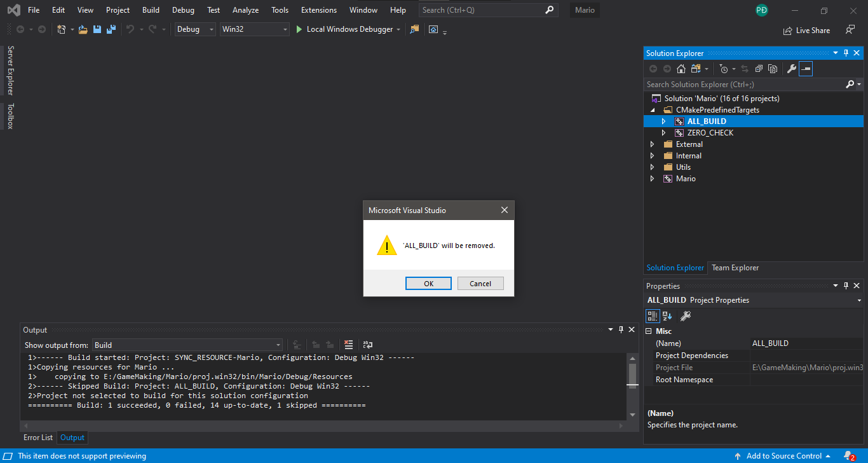Click the Save All icon
868x463 pixels.
click(x=111, y=29)
